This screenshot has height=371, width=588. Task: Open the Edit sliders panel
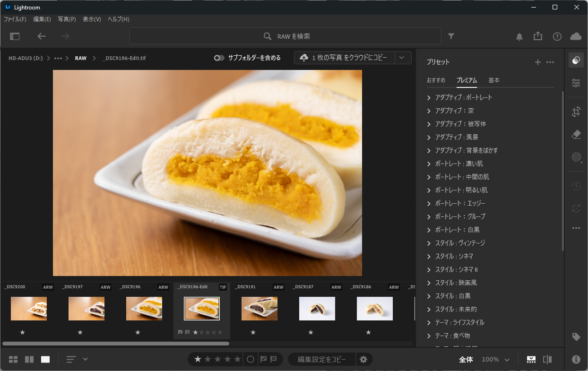(x=576, y=83)
